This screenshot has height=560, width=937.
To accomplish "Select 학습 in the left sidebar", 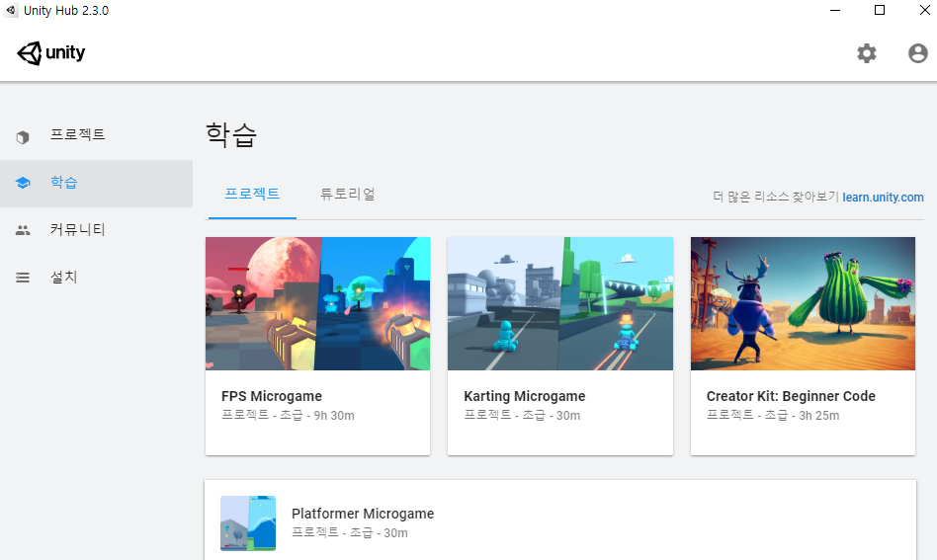I will (x=96, y=184).
